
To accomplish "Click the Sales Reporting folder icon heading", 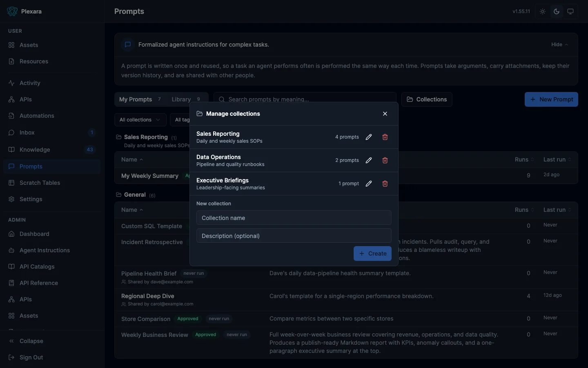I will pos(119,137).
